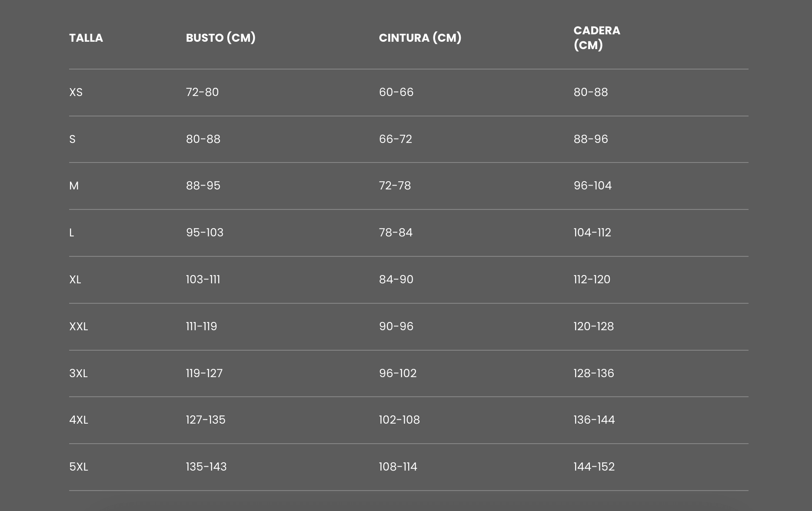Click waist value 96-102
The height and width of the screenshot is (511, 812).
pyautogui.click(x=398, y=373)
